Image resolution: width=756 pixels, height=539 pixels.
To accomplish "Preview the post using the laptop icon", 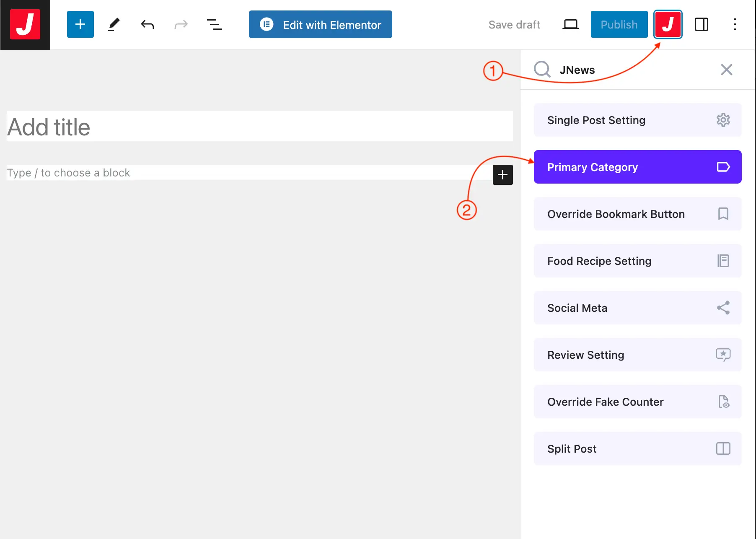I will tap(570, 25).
